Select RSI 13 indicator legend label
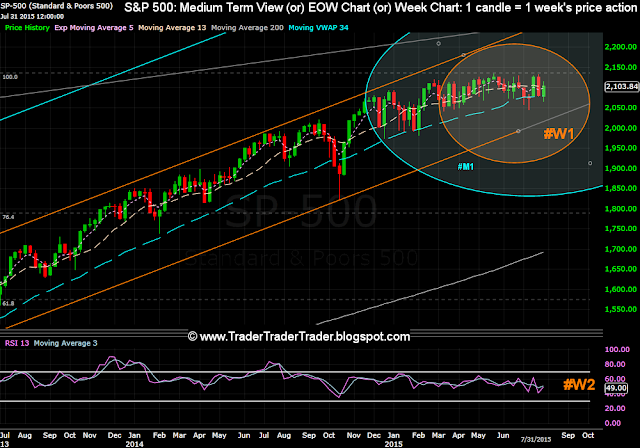Image resolution: width=640 pixels, height=448 pixels. point(17,343)
